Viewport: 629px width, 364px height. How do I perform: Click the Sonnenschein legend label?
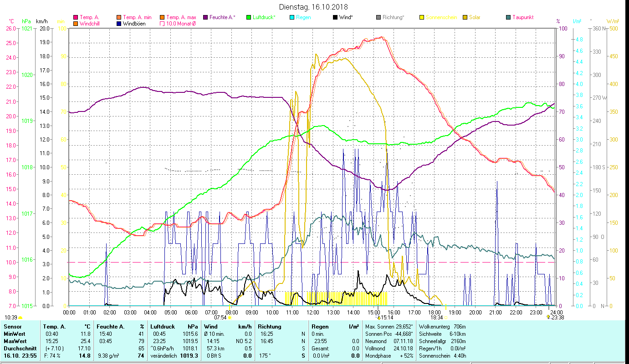441,17
